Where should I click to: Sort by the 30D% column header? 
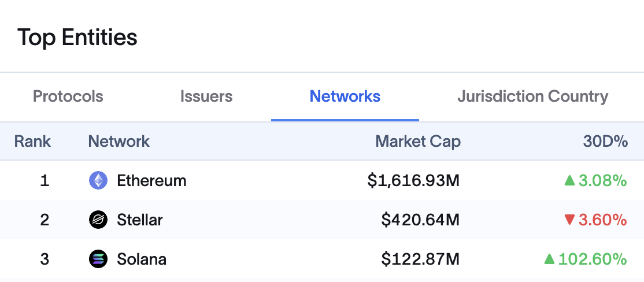click(x=605, y=142)
